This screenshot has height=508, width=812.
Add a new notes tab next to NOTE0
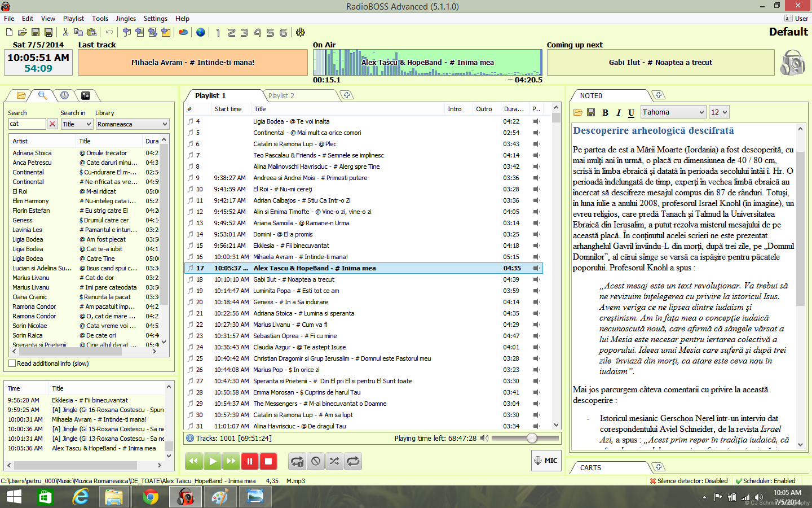(658, 95)
